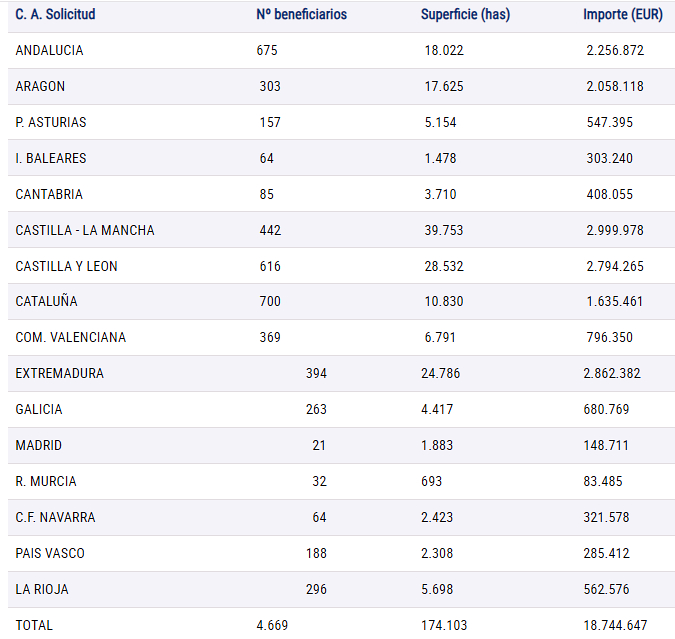Click the CATALUÑA region name
The height and width of the screenshot is (639, 675).
pyautogui.click(x=46, y=301)
